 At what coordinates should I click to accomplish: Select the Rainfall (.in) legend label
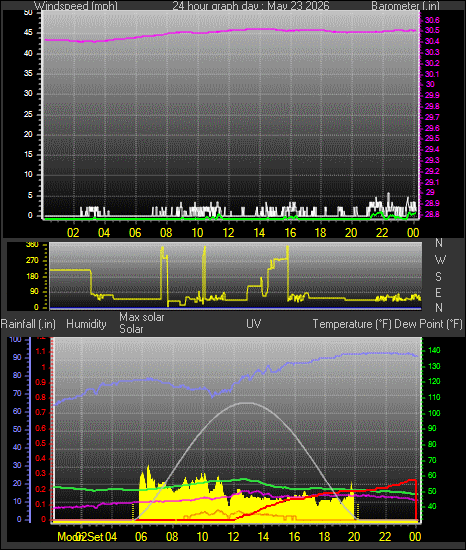click(28, 324)
